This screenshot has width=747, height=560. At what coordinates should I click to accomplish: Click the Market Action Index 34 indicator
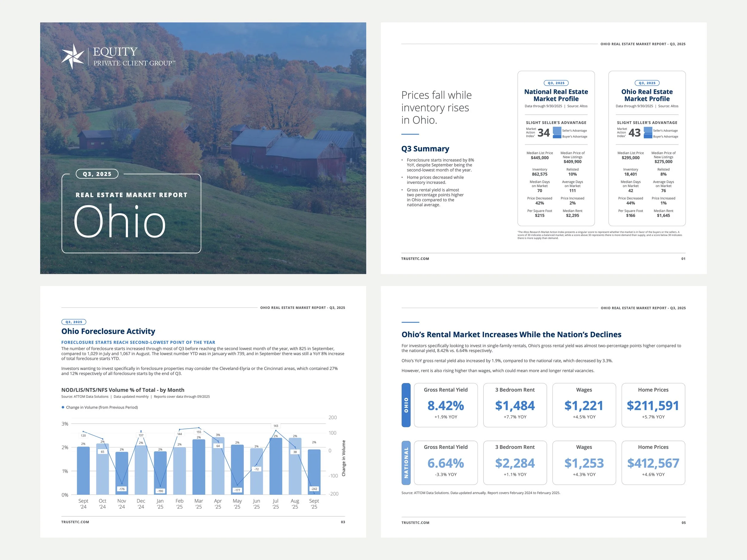click(544, 133)
